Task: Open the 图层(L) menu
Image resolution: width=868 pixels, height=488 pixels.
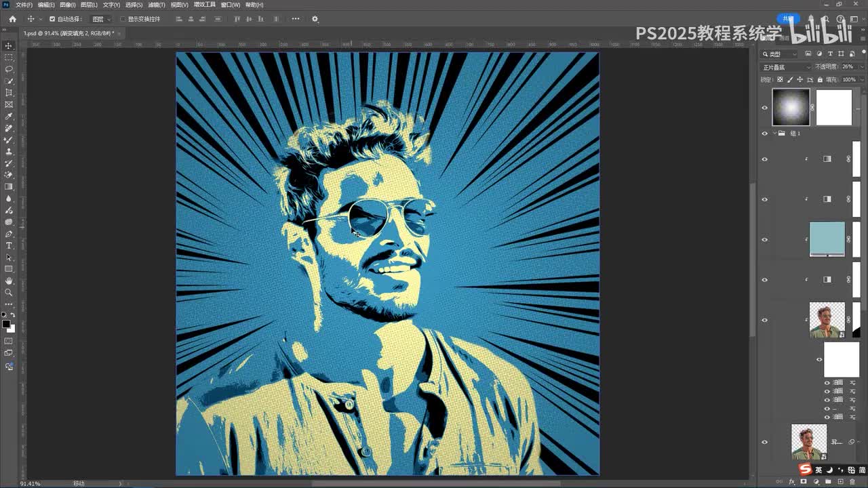Action: pyautogui.click(x=89, y=5)
